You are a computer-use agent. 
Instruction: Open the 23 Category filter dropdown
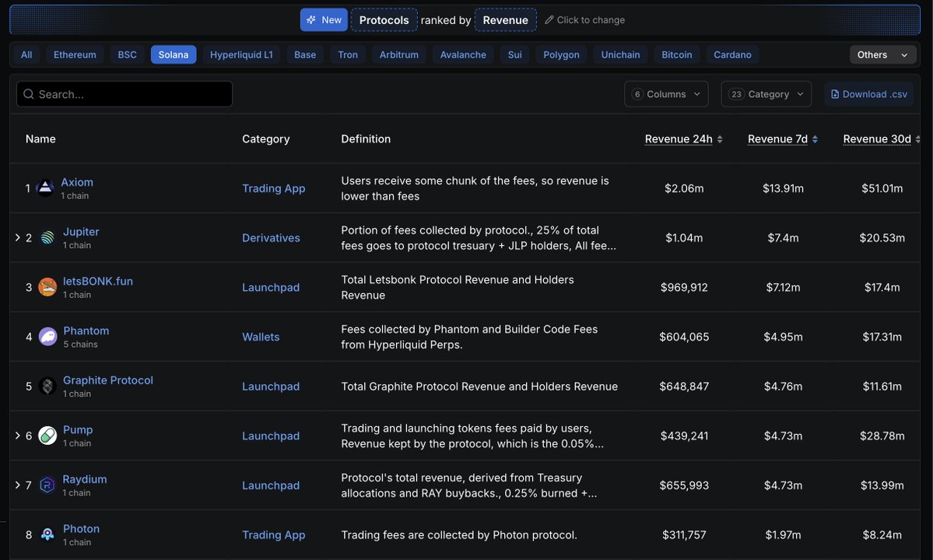pyautogui.click(x=766, y=94)
